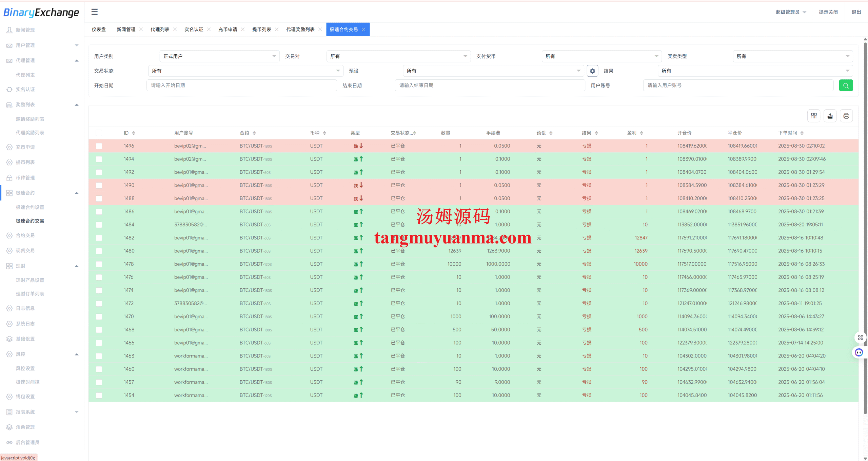Click the gear icon beside 预设 dropdown
This screenshot has width=868, height=461.
point(592,71)
